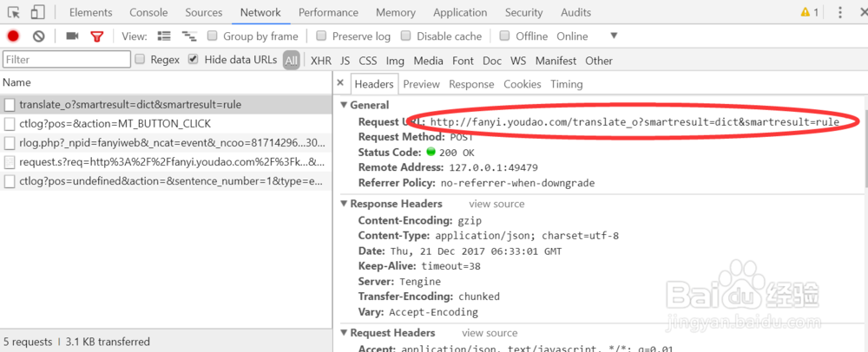Select ctlog?pos=undefined&action= request row
Screen dimensions: 868x352
166,181
